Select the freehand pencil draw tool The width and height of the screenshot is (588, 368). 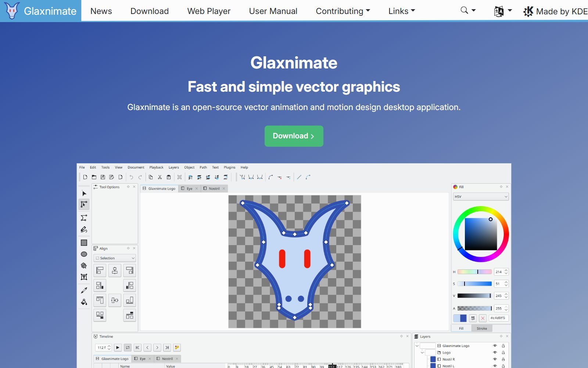[84, 229]
